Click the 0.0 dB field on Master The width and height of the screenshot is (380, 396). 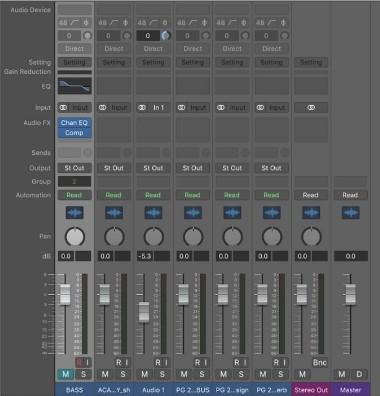pyautogui.click(x=350, y=256)
